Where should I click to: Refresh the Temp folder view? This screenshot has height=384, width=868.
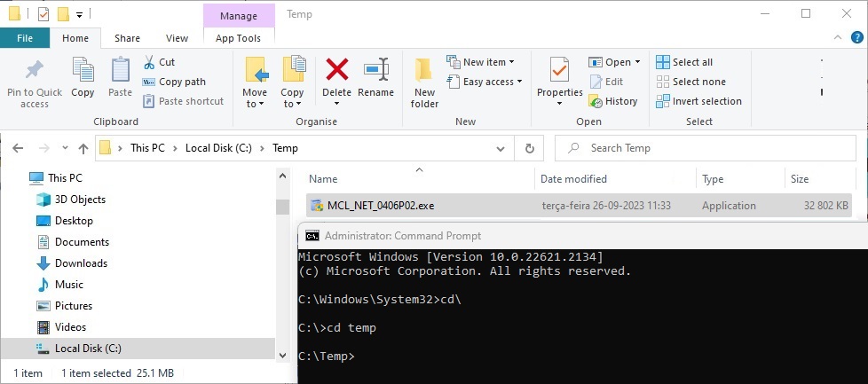pos(529,148)
